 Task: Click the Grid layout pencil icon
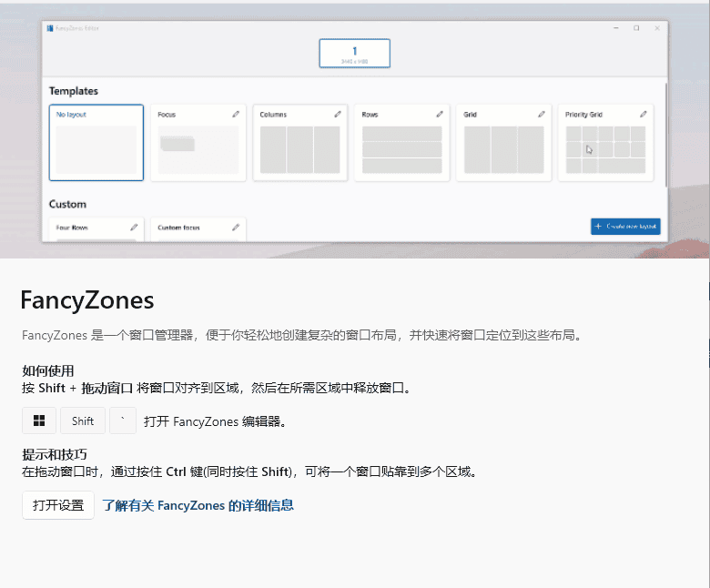[x=542, y=115]
